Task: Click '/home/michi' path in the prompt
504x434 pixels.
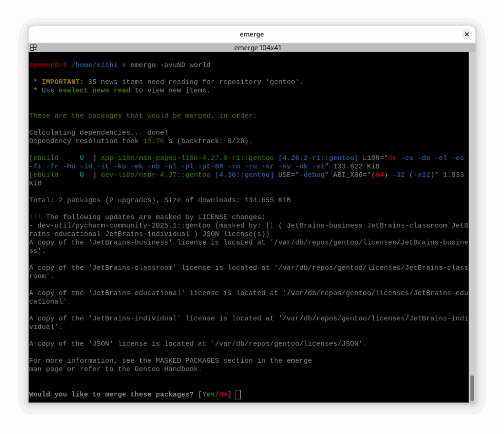Action: click(94, 65)
